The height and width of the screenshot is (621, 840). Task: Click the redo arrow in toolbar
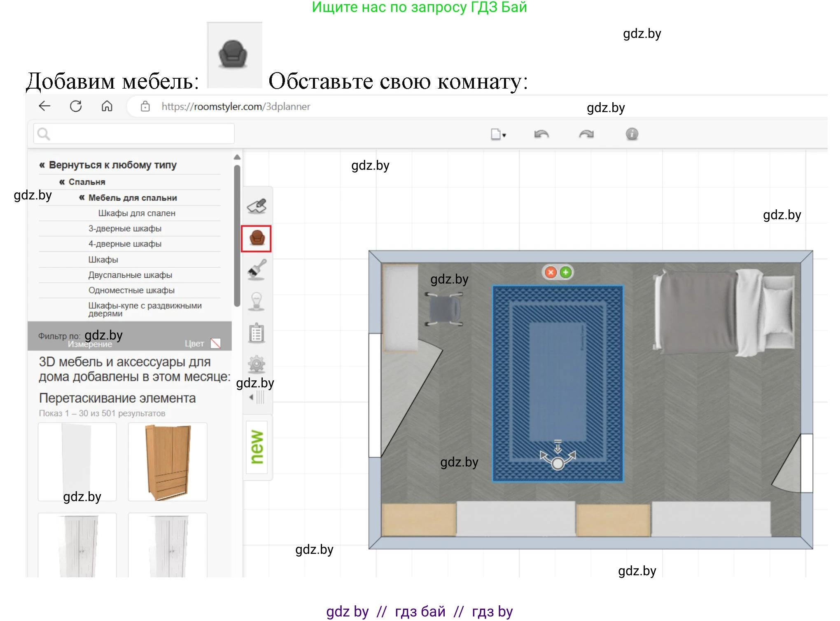(586, 134)
